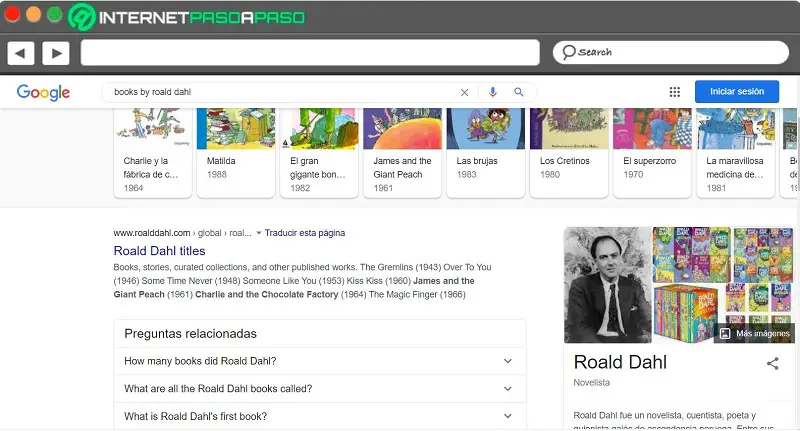Image resolution: width=800 pixels, height=431 pixels.
Task: Open the El superzorro 1970 card
Action: (x=652, y=153)
